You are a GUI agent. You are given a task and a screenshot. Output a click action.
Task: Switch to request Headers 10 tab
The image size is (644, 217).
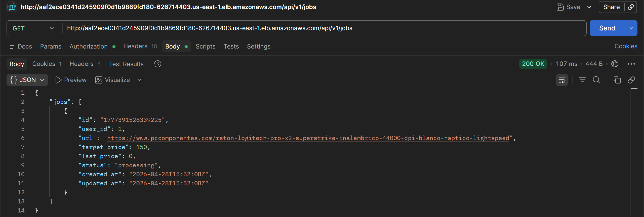point(140,46)
